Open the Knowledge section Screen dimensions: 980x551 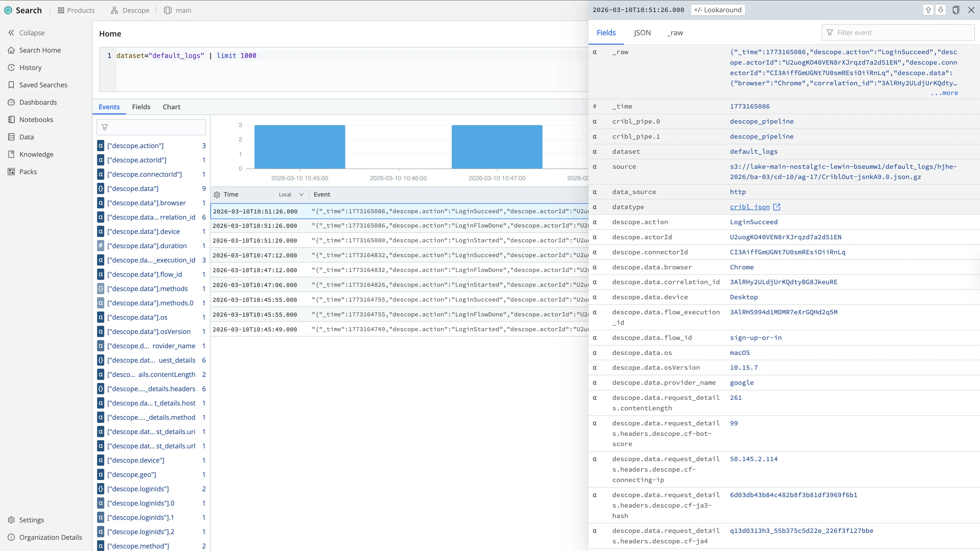pos(36,154)
